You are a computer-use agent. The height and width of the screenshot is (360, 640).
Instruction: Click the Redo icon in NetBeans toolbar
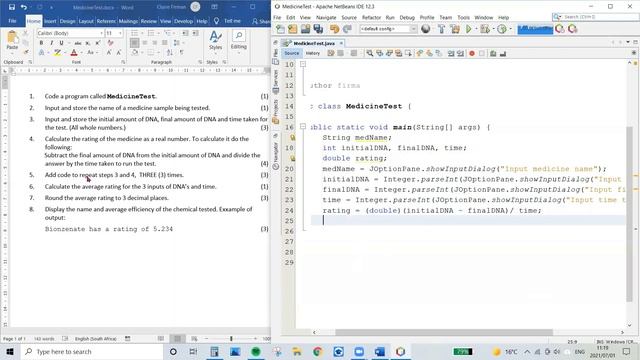(347, 29)
